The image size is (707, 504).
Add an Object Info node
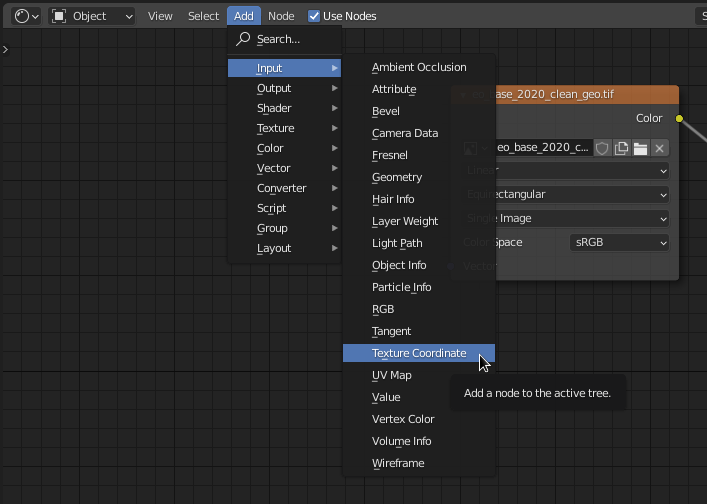pos(419,265)
